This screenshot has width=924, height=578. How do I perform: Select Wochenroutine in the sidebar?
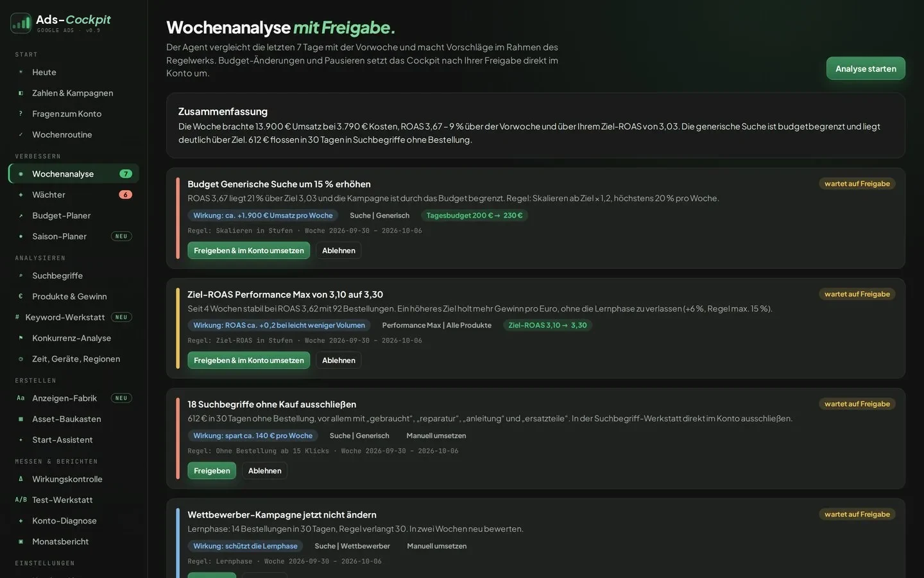73,135
